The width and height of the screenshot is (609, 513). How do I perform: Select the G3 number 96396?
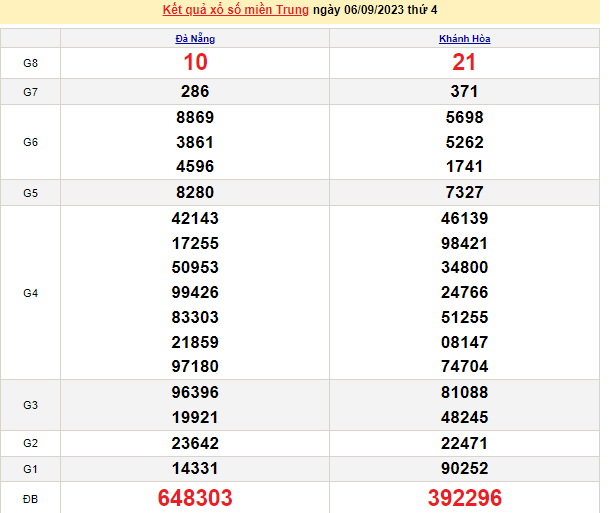[x=195, y=392]
